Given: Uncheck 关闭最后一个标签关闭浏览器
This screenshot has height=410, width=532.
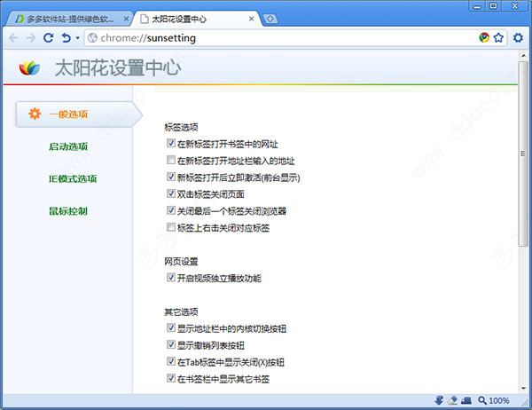Looking at the screenshot, I should pos(171,210).
